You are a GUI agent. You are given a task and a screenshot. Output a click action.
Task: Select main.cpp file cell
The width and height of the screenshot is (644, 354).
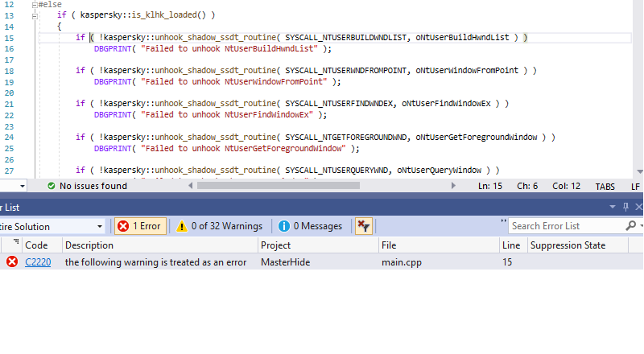(x=402, y=262)
